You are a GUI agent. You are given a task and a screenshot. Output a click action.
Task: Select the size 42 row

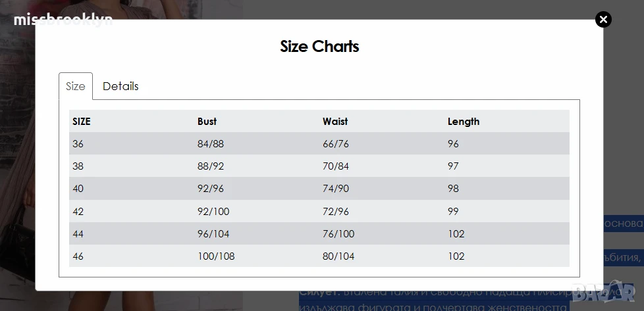[x=319, y=211]
